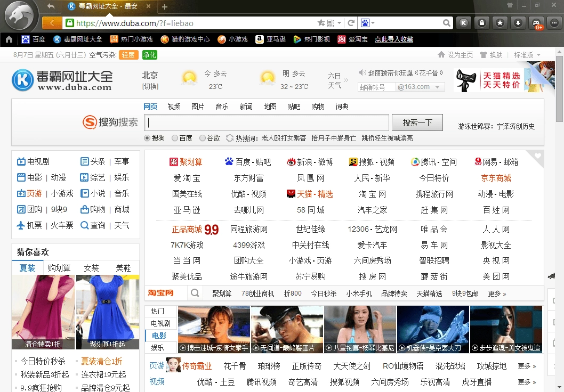Viewport: 564px width, 392px height.
Task: Click the QR code icon in address bar
Action: (x=331, y=23)
